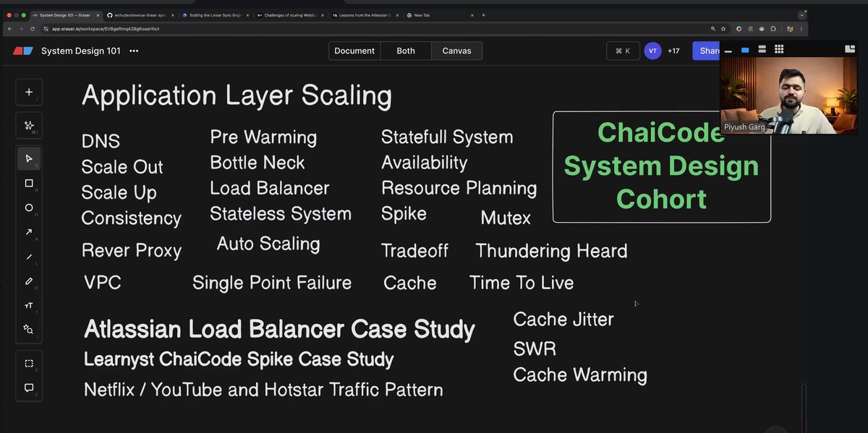
Task: Expand the +17 collaborators list
Action: (x=673, y=51)
